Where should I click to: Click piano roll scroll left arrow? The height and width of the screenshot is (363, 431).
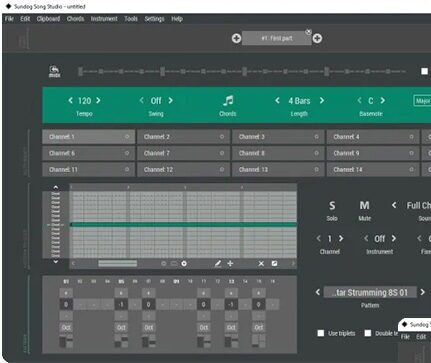click(73, 264)
